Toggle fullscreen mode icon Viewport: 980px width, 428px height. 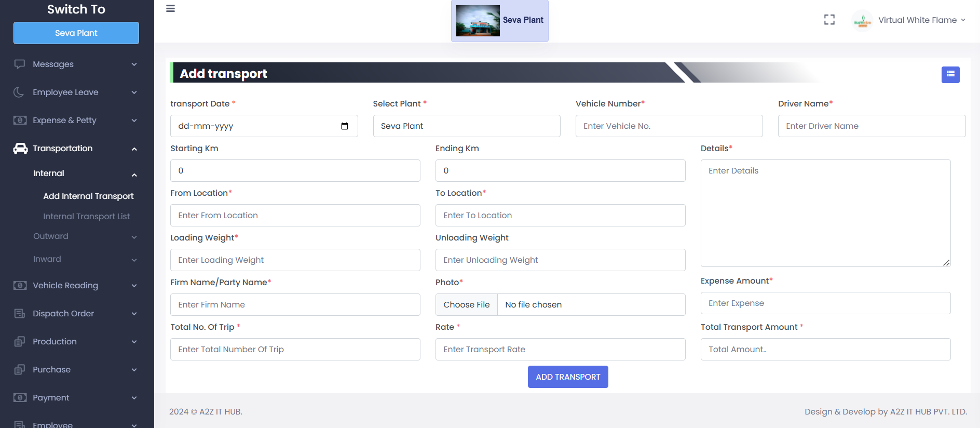pyautogui.click(x=829, y=20)
